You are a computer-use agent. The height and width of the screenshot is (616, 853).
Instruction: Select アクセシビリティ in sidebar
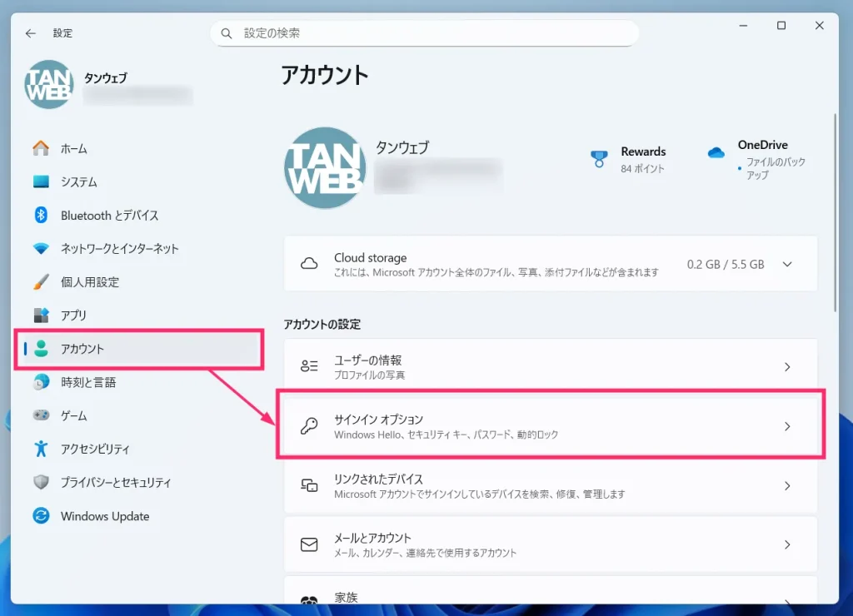[140, 449]
